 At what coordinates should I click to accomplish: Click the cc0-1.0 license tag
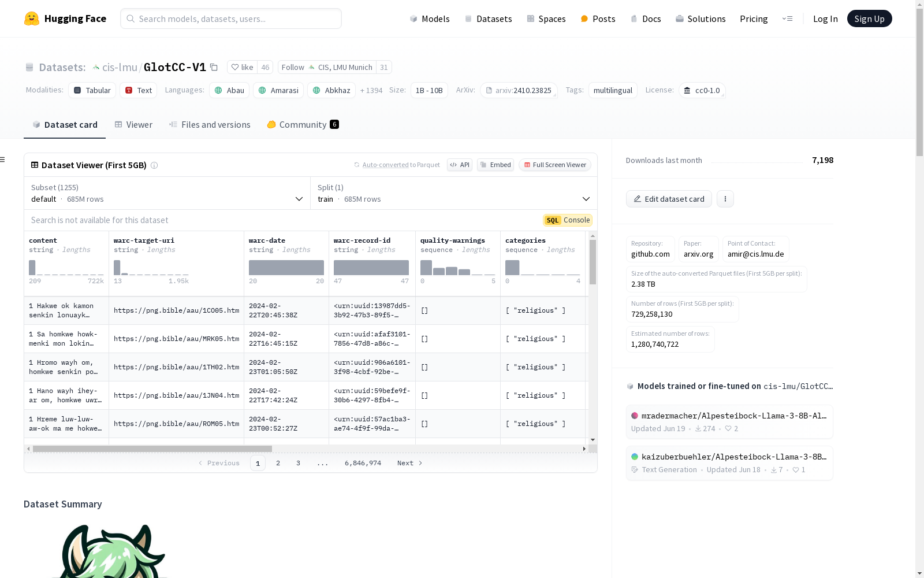pyautogui.click(x=702, y=90)
